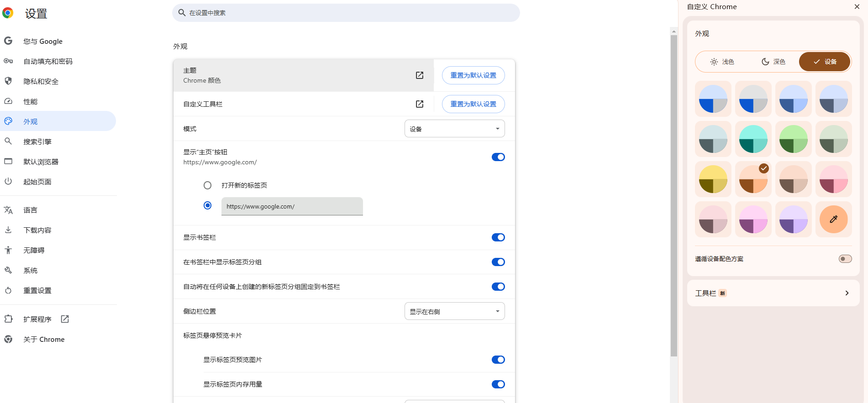Select the 设备 device mode option
Screen dimensions: 868x403
(825, 62)
